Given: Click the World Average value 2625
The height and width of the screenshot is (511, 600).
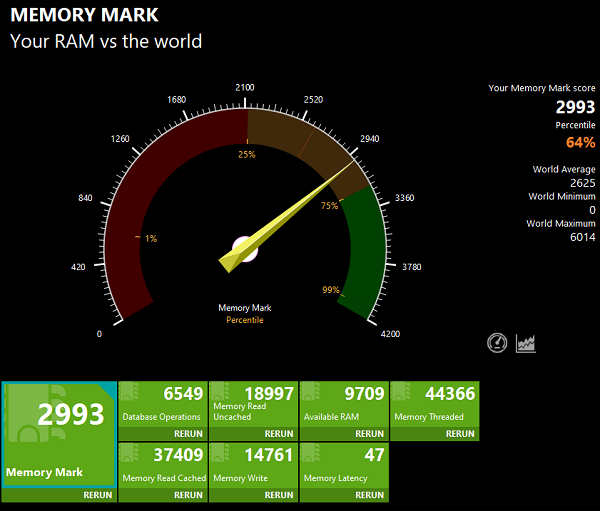Looking at the screenshot, I should pyautogui.click(x=583, y=183).
